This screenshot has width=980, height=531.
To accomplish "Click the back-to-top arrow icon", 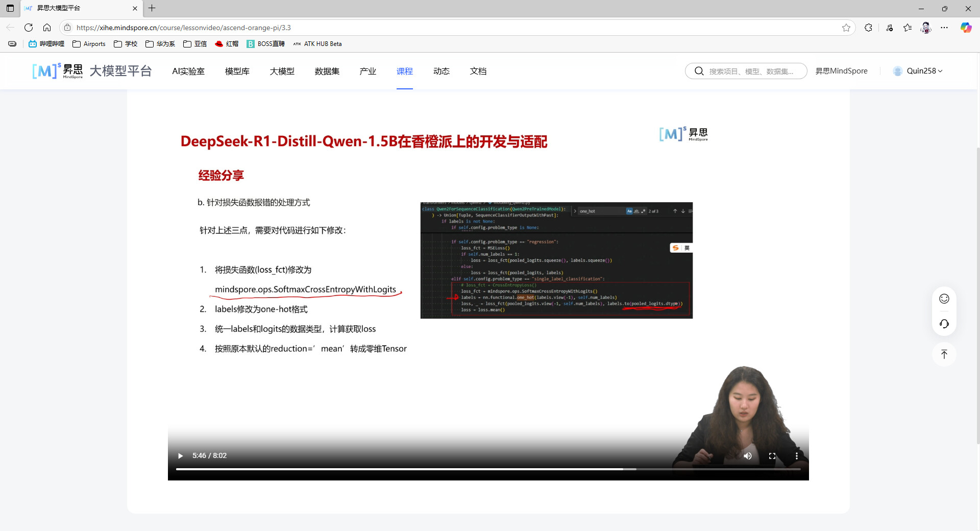I will (944, 354).
